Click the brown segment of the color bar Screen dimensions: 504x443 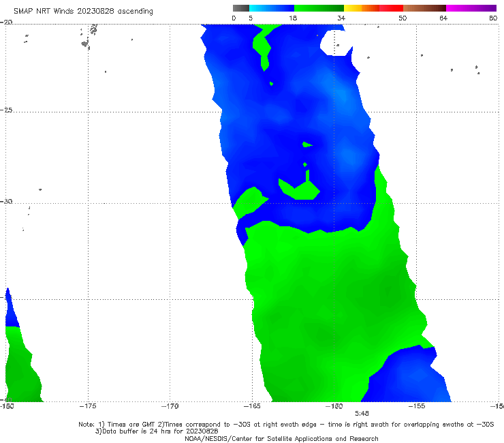pyautogui.click(x=424, y=8)
